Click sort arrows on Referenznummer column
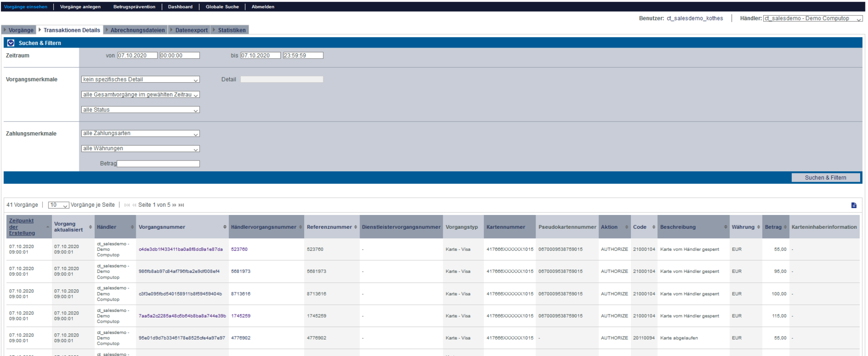Image resolution: width=868 pixels, height=356 pixels. (356, 227)
